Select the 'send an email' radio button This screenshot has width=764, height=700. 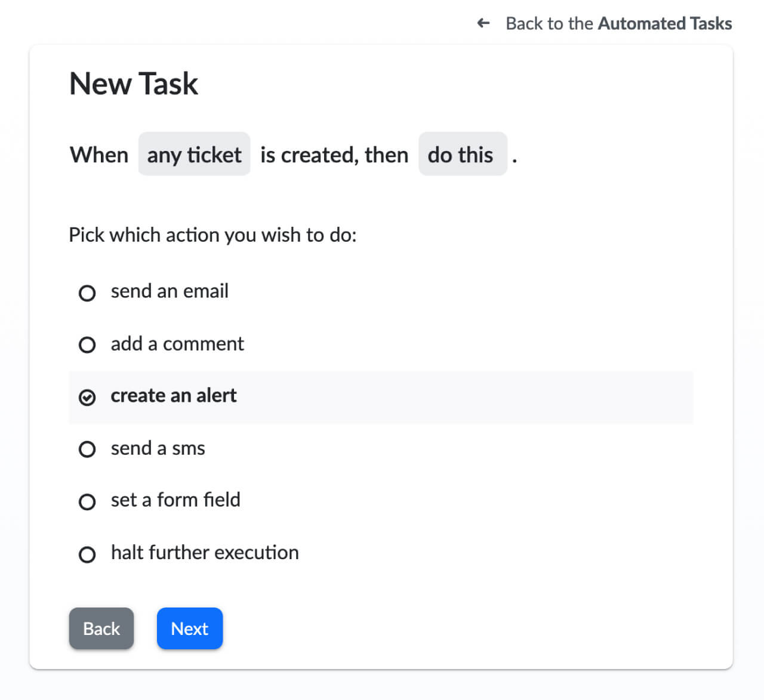coord(87,293)
